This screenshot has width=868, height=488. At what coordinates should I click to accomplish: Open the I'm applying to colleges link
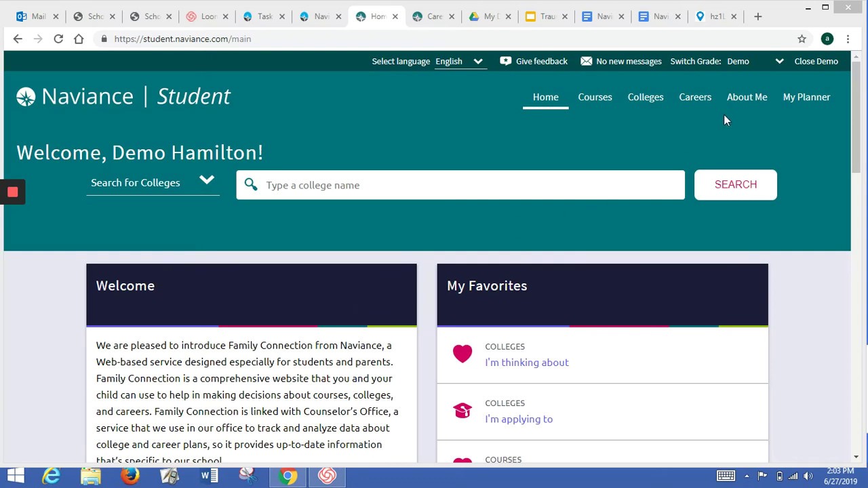click(519, 419)
